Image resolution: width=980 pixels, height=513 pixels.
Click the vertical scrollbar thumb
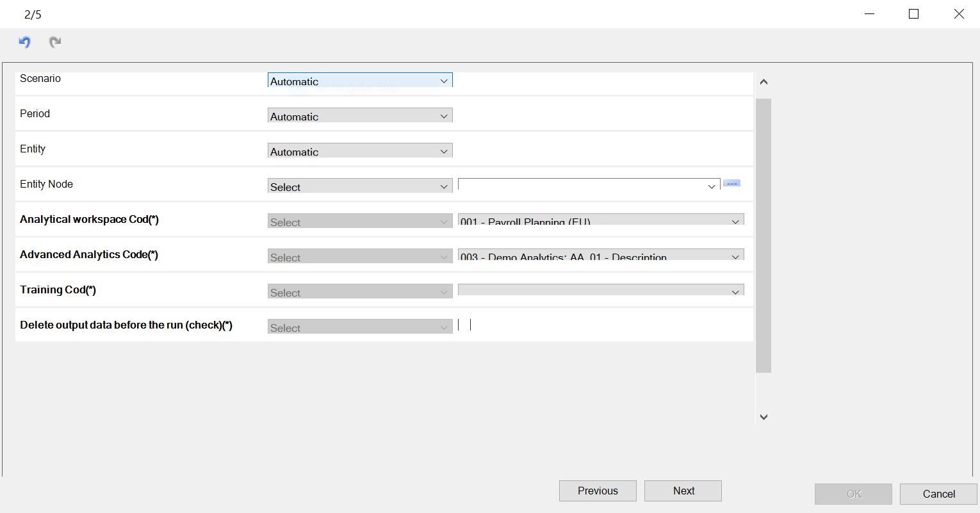click(764, 236)
